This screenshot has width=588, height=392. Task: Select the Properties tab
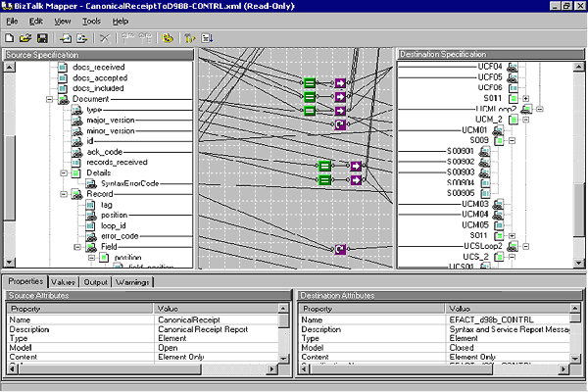pos(25,281)
